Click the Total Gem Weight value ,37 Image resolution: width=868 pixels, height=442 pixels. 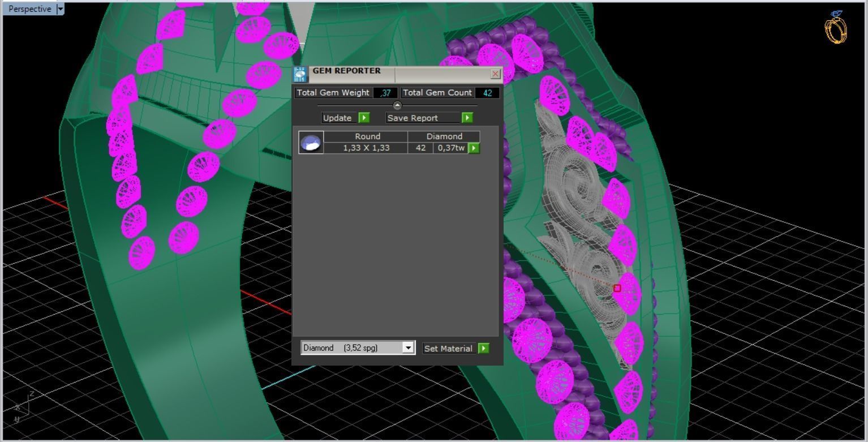[x=385, y=93]
